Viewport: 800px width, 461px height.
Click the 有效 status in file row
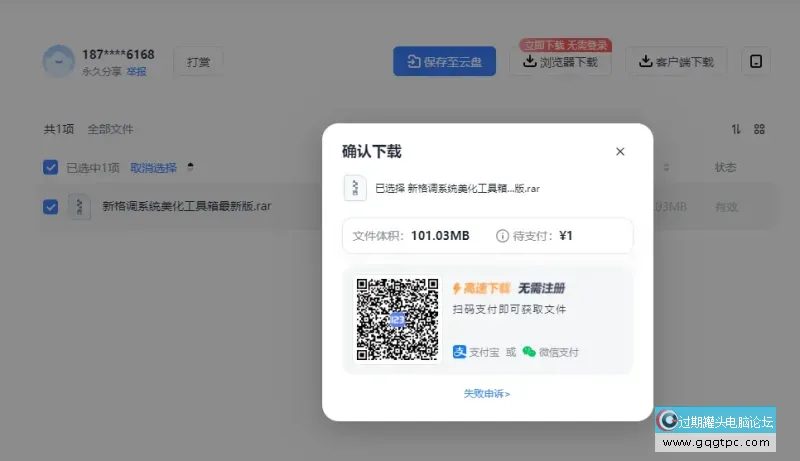(x=726, y=207)
